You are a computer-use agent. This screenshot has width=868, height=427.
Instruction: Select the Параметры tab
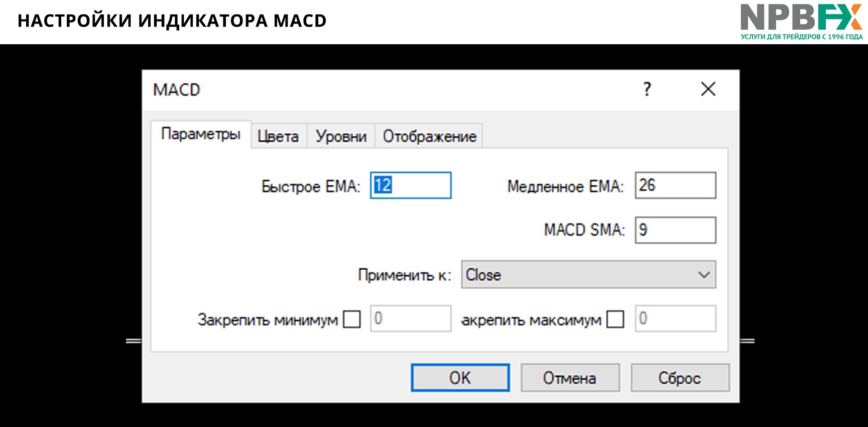coord(201,134)
